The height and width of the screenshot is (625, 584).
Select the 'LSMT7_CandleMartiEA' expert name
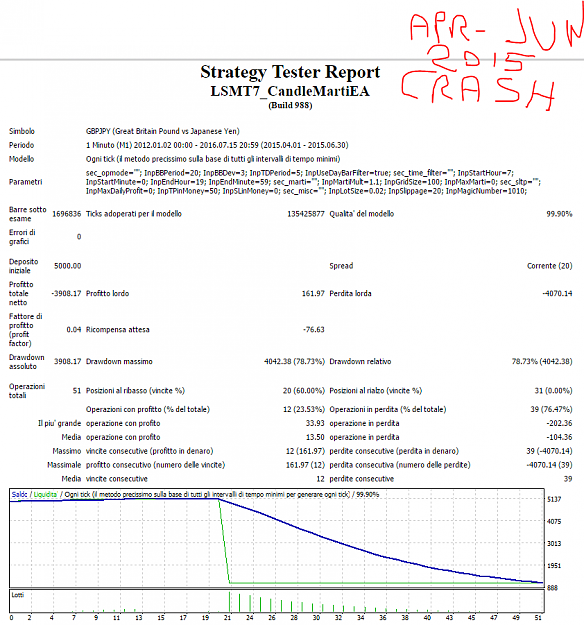[x=290, y=91]
